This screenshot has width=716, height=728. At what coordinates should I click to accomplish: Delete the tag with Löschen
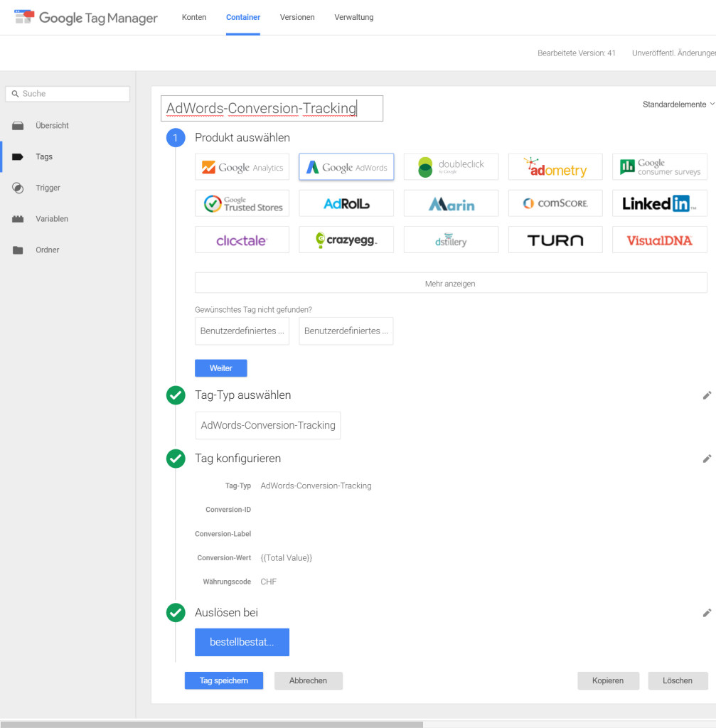[x=678, y=680]
